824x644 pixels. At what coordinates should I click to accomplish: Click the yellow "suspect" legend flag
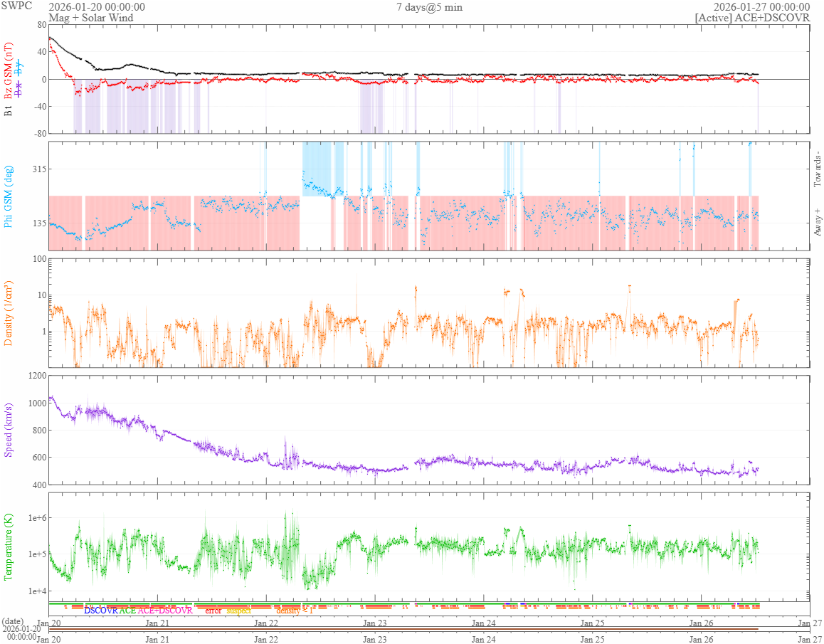(239, 611)
